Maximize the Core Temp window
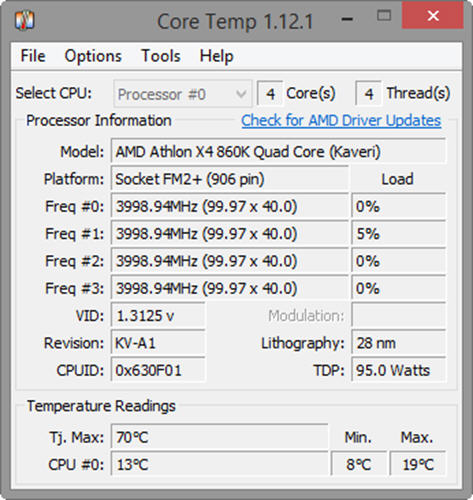 pyautogui.click(x=384, y=16)
